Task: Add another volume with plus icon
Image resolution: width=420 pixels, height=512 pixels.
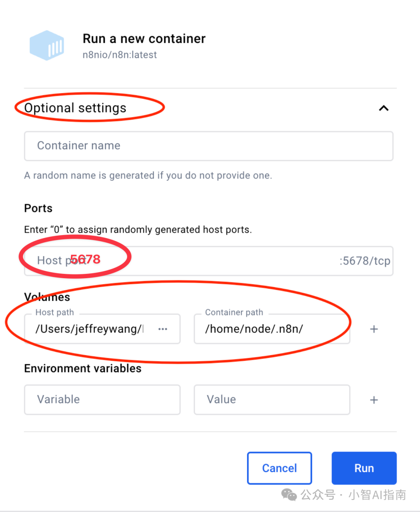Action: [x=374, y=329]
